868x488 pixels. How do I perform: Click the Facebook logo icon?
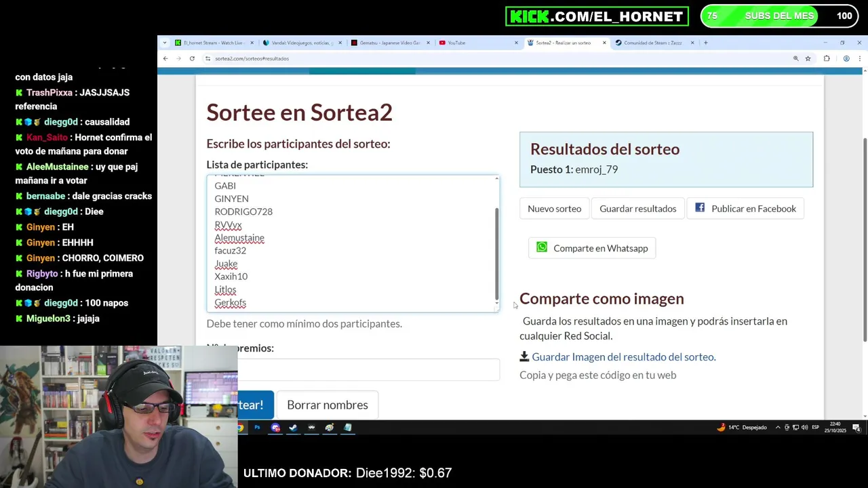[700, 208]
